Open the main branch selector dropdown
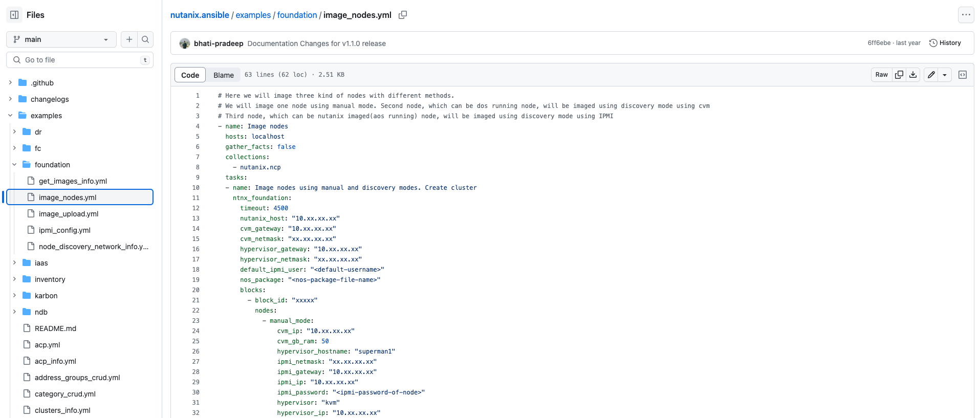Image resolution: width=980 pixels, height=418 pixels. pos(61,39)
